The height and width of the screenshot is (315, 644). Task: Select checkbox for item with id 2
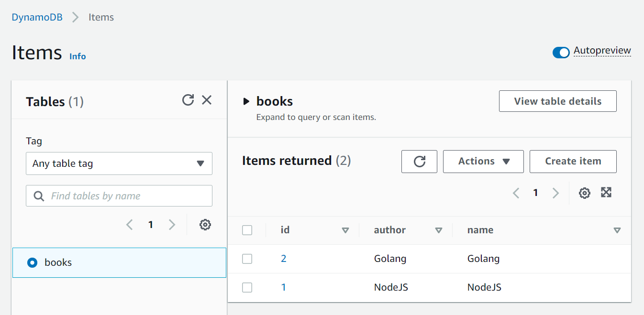[x=247, y=259]
